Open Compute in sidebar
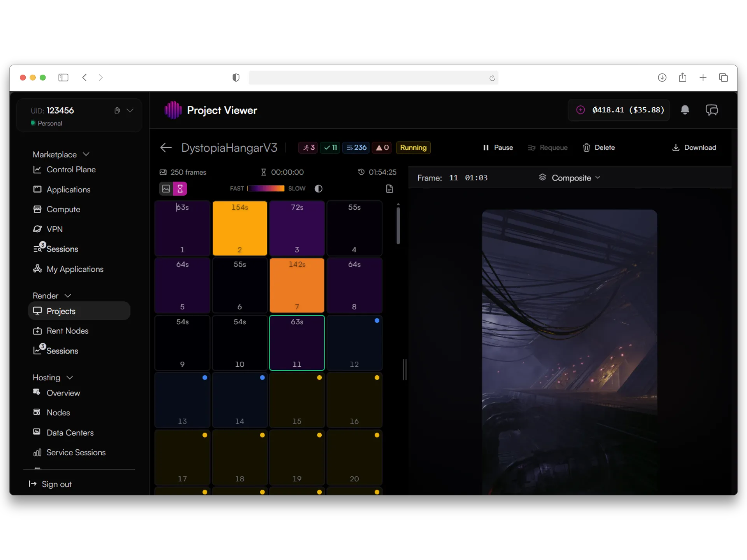 (x=56, y=209)
